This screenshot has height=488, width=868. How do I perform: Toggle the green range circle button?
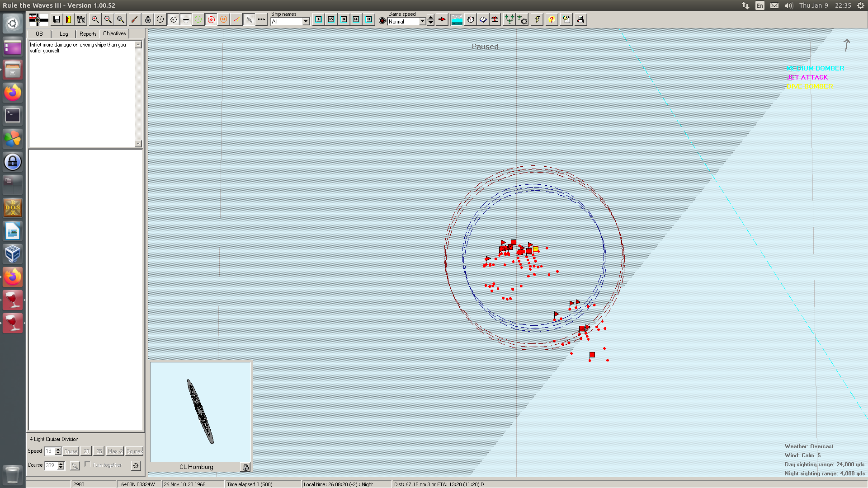pos(198,19)
